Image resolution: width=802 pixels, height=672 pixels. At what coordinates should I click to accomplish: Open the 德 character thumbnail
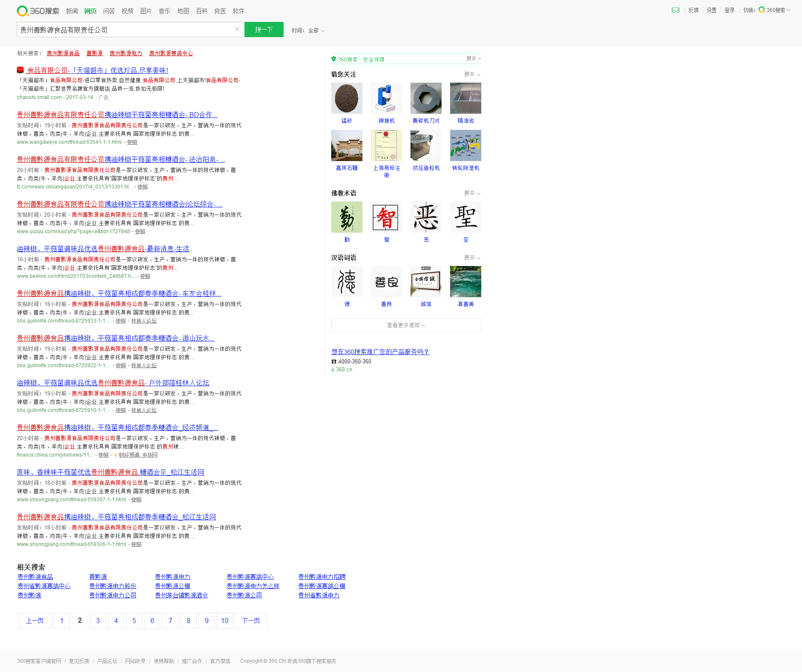pyautogui.click(x=347, y=282)
